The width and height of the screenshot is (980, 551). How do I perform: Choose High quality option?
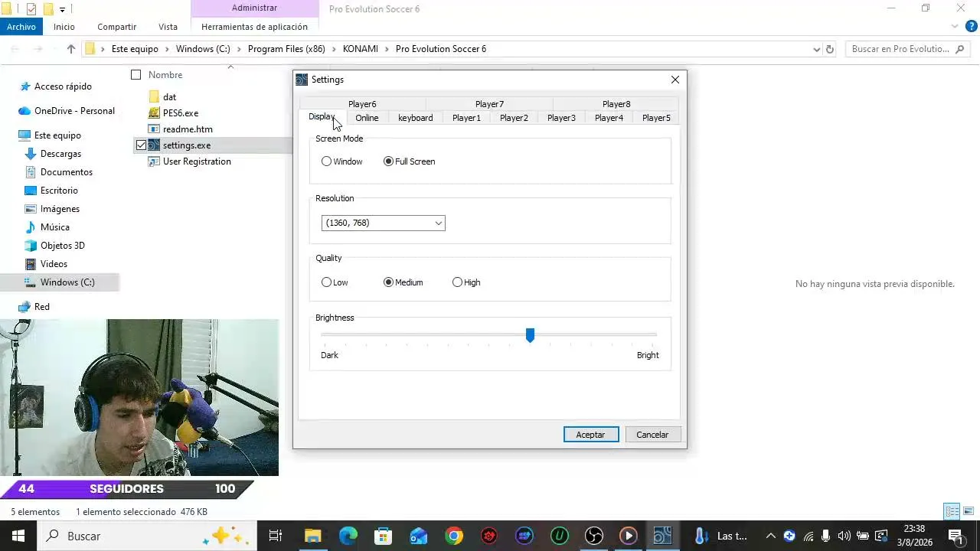point(458,282)
